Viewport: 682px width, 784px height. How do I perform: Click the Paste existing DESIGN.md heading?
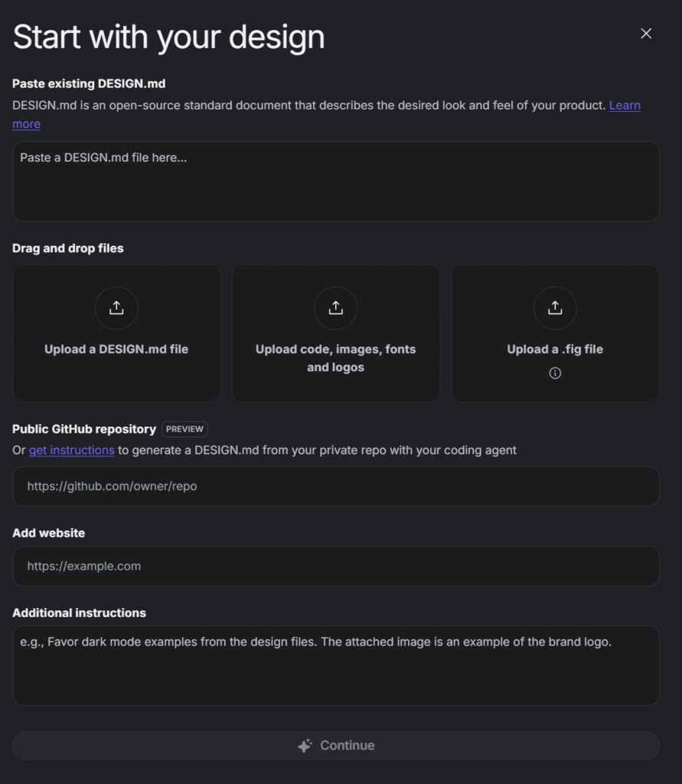89,83
